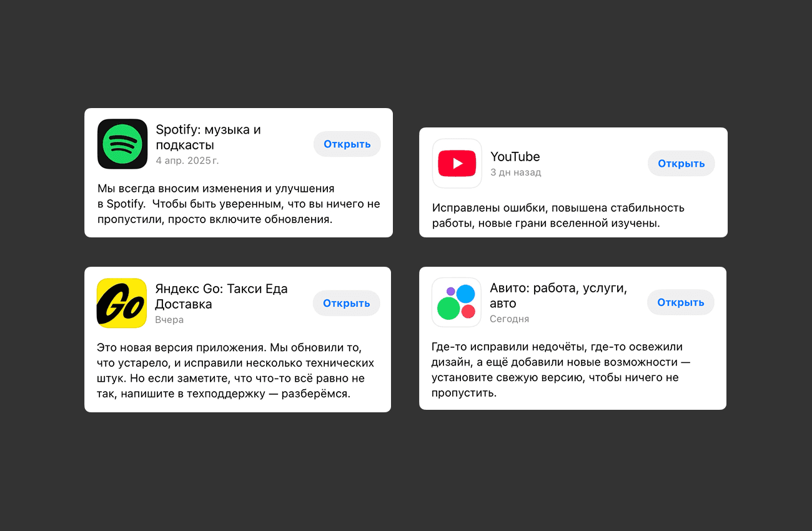This screenshot has width=812, height=531.
Task: Click the 'Сегодня' date under Авито
Action: tap(510, 319)
